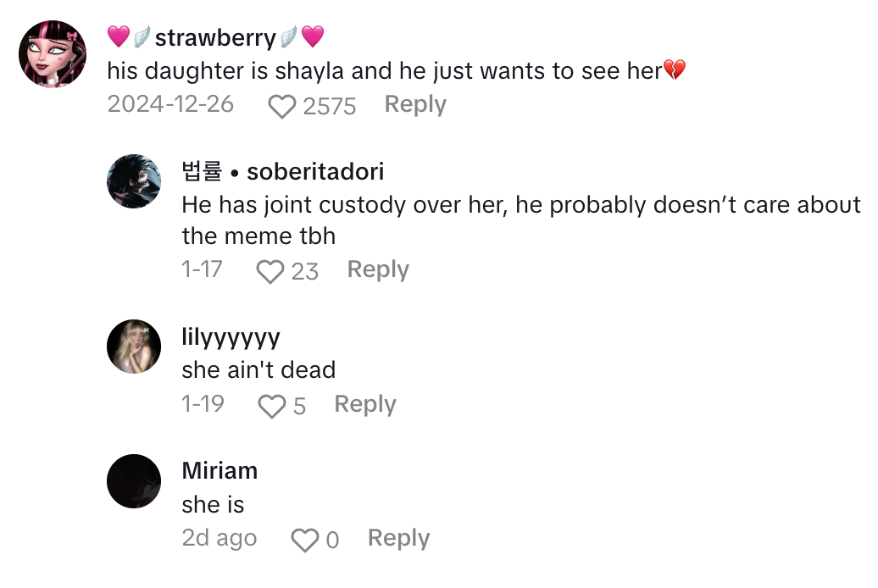878x588 pixels.
Task: Reply to strawberry's top comment
Action: click(x=414, y=104)
